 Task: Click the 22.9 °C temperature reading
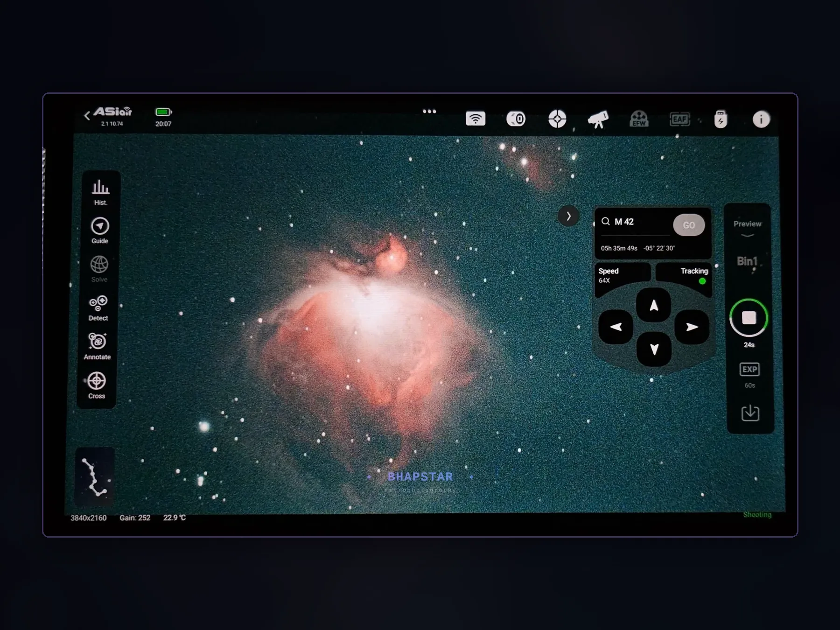coord(175,518)
